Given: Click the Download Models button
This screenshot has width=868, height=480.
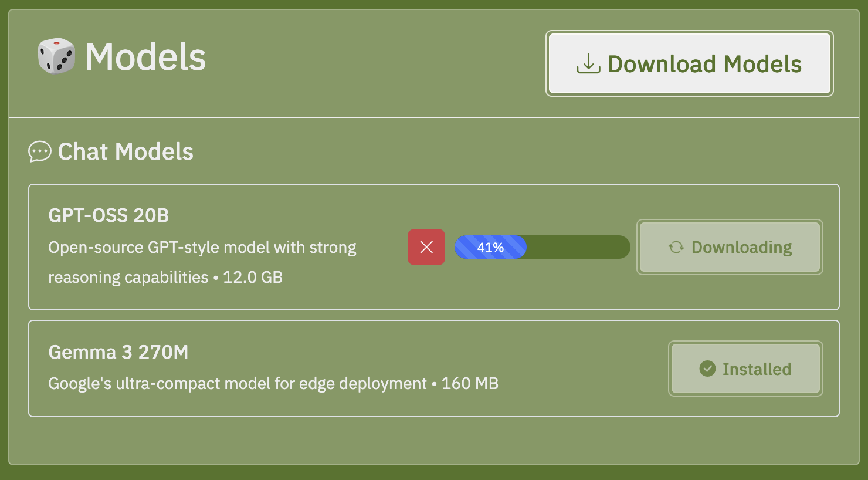Looking at the screenshot, I should 689,63.
